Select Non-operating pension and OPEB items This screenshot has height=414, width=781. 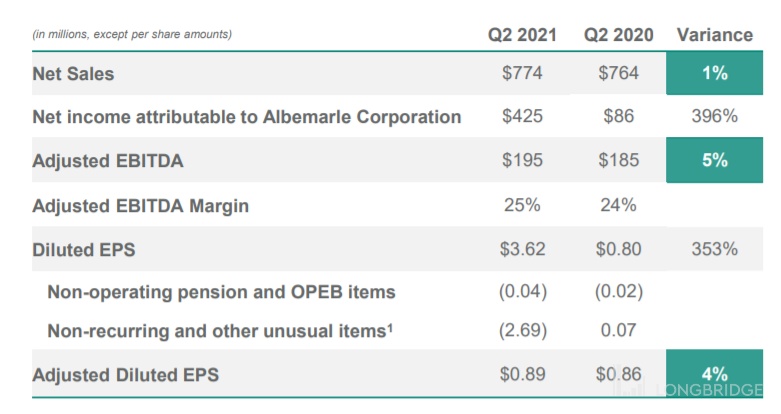pos(221,292)
